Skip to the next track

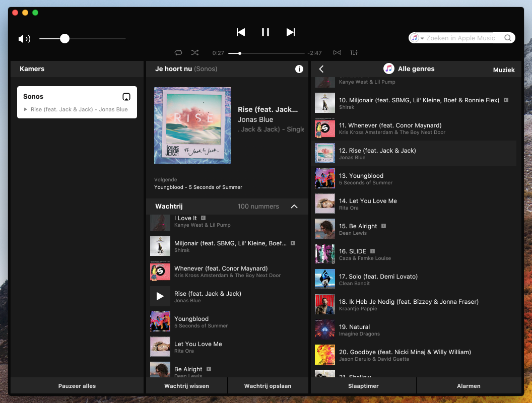pos(290,32)
